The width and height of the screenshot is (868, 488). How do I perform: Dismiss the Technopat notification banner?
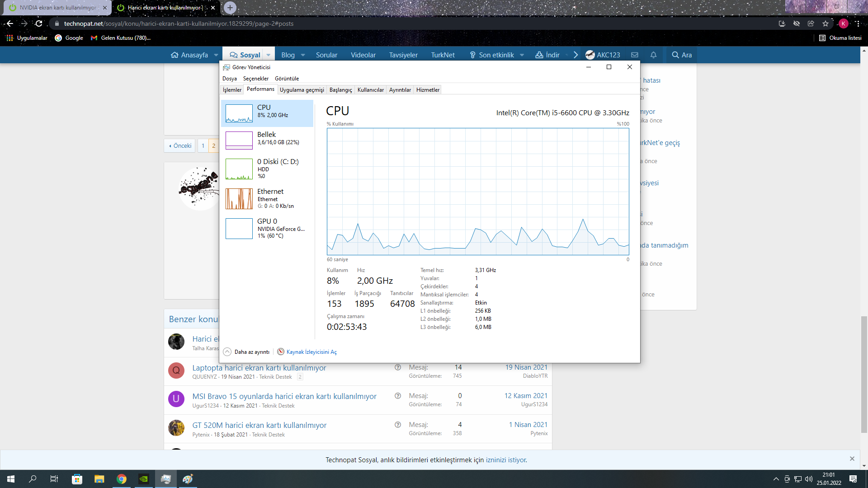tap(852, 459)
